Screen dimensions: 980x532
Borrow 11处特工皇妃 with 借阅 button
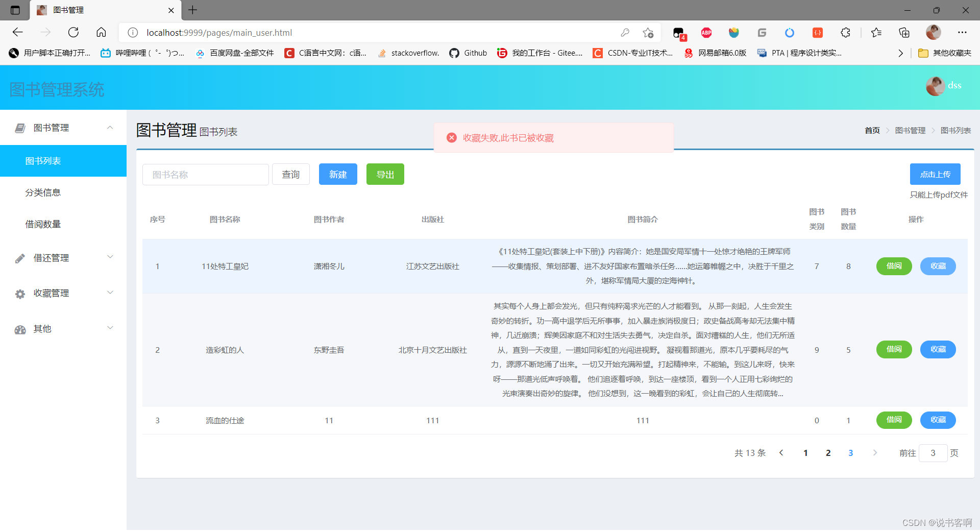tap(894, 266)
